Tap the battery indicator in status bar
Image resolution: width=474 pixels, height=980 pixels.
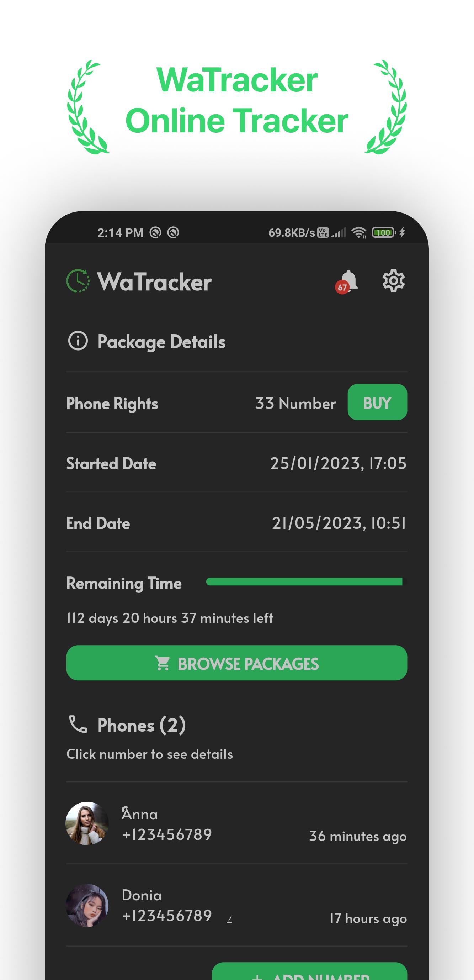click(384, 232)
